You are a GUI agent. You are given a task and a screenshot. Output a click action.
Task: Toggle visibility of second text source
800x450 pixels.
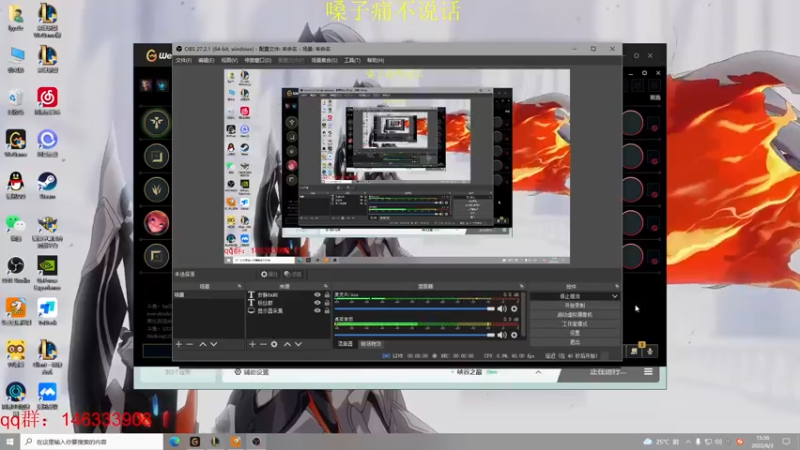tap(317, 303)
